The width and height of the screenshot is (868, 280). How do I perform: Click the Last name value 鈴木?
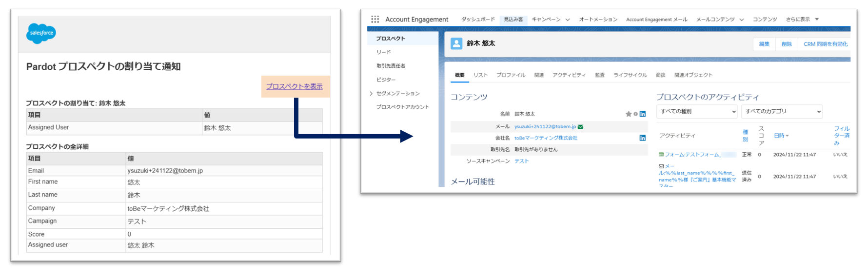click(x=134, y=195)
